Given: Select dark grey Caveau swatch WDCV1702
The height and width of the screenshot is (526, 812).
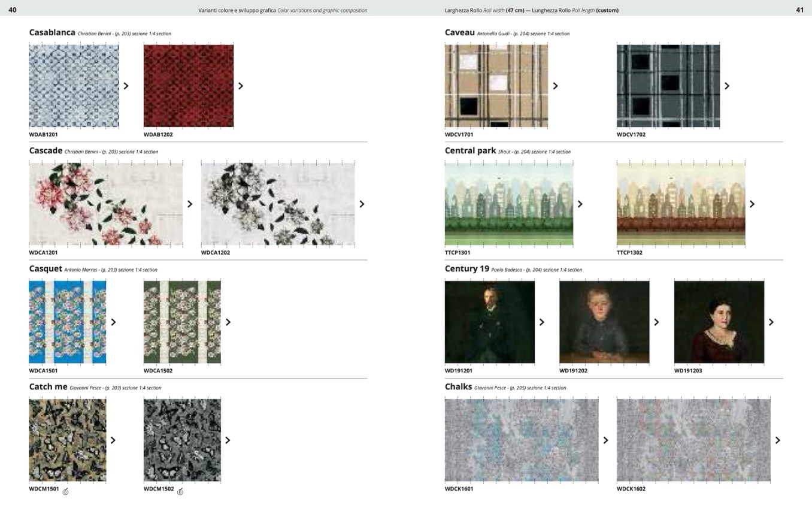Looking at the screenshot, I should point(668,86).
